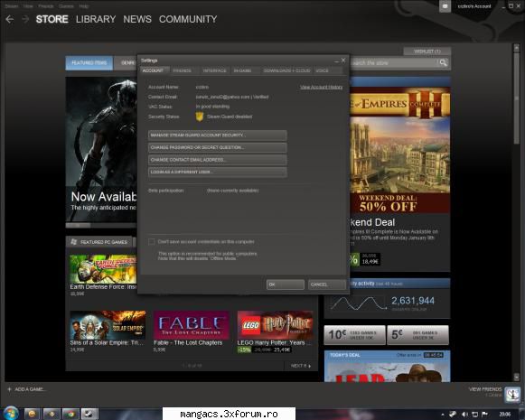The image size is (525, 420).
Task: Toggle Don't save account credentials checkbox
Action: 151,242
